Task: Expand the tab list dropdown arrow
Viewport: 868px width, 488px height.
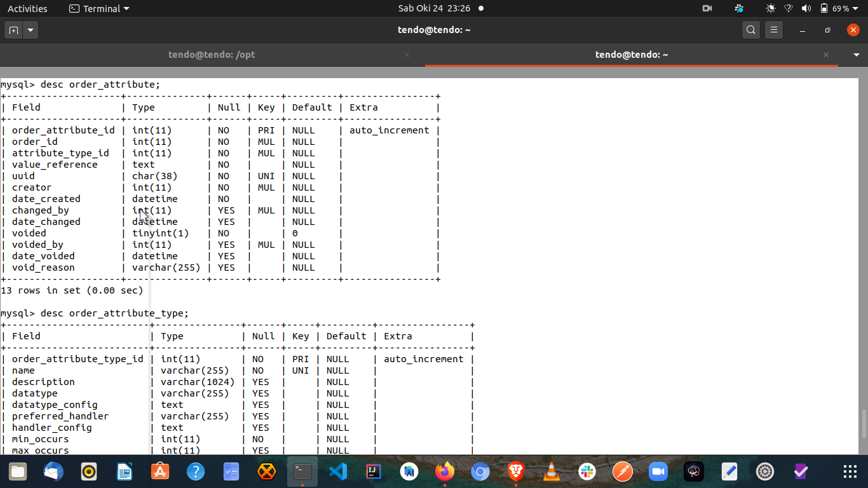Action: 857,55
